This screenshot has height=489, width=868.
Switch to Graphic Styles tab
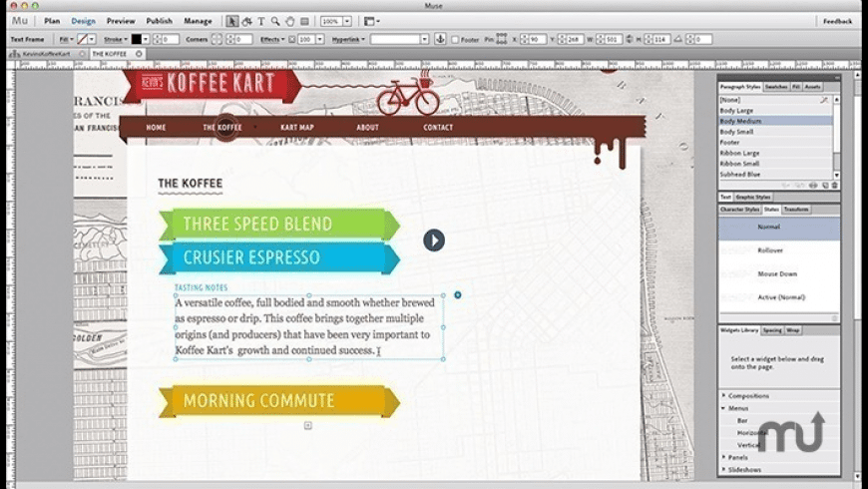[x=753, y=198]
